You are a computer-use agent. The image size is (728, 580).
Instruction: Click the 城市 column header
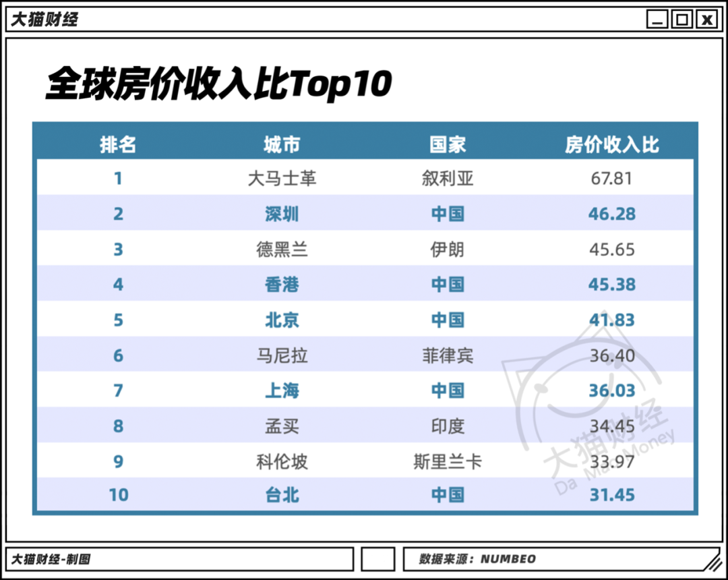tap(282, 144)
